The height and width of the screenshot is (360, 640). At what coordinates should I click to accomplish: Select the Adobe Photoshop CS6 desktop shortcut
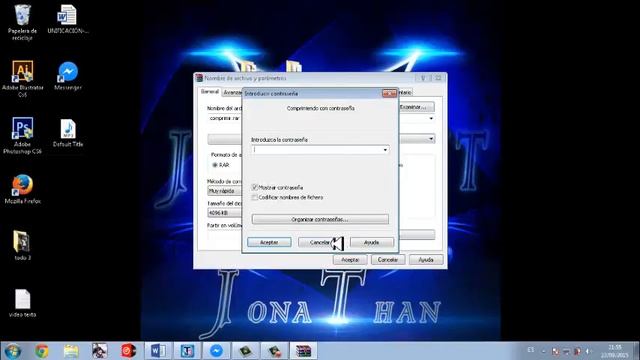(x=22, y=136)
